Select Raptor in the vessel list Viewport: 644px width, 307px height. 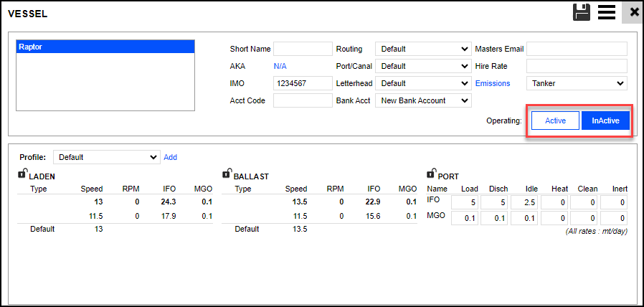[105, 47]
